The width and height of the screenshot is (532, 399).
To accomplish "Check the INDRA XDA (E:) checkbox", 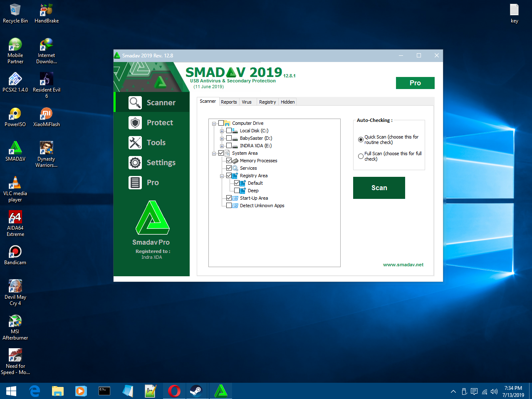I will pyautogui.click(x=229, y=146).
